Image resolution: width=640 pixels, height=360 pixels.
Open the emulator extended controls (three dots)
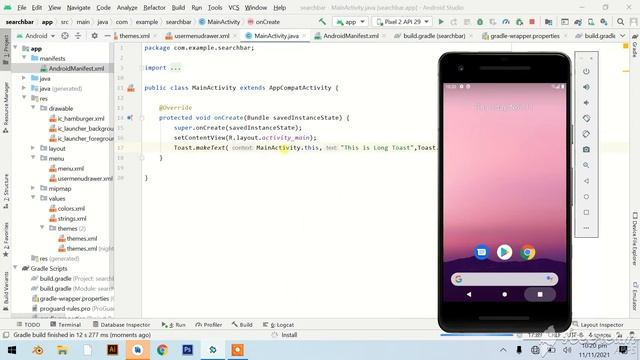coord(586,228)
